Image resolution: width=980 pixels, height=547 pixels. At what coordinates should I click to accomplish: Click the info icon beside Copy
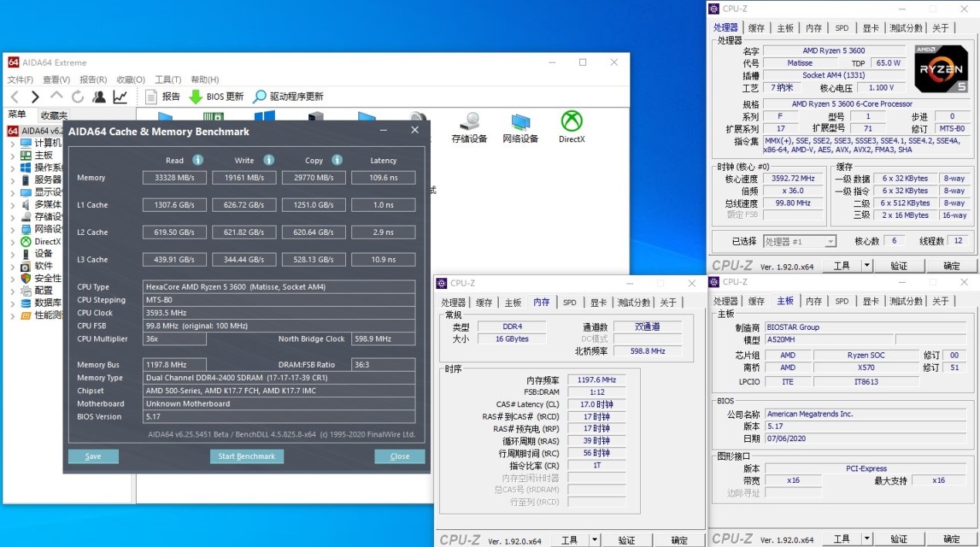337,160
